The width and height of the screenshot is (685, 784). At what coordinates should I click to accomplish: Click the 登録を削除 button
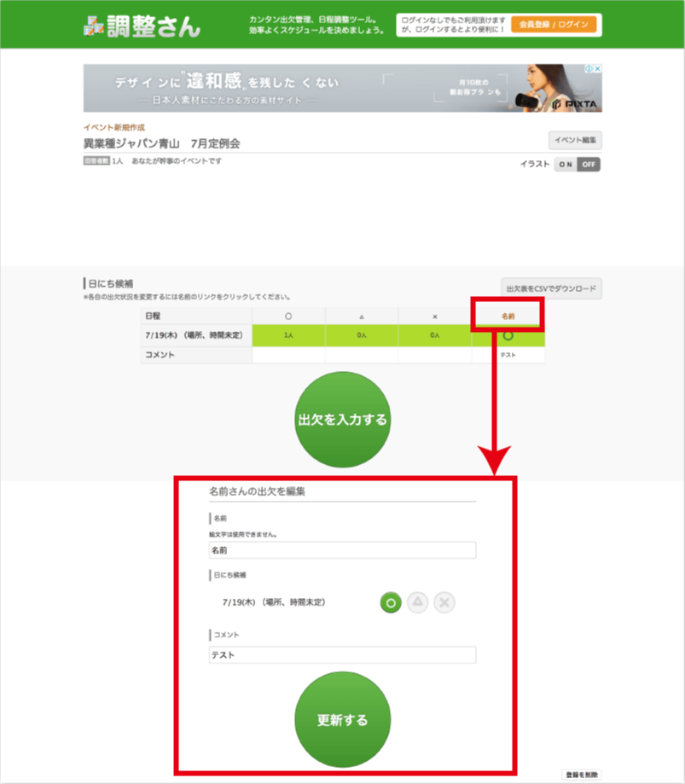tap(582, 775)
